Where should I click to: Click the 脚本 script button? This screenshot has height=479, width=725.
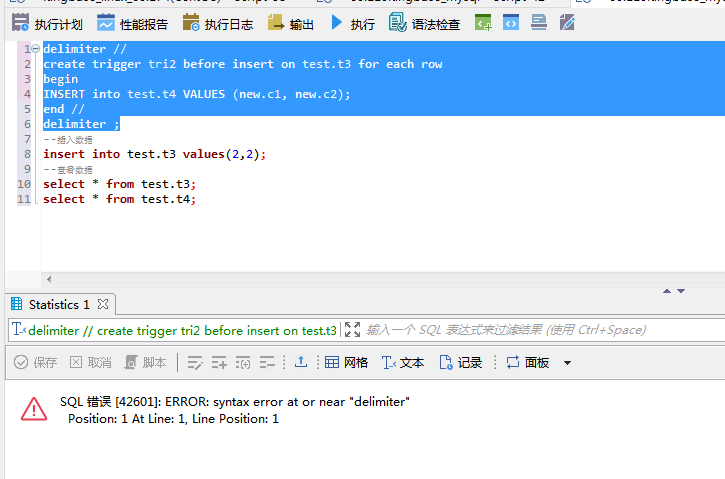pyautogui.click(x=145, y=362)
